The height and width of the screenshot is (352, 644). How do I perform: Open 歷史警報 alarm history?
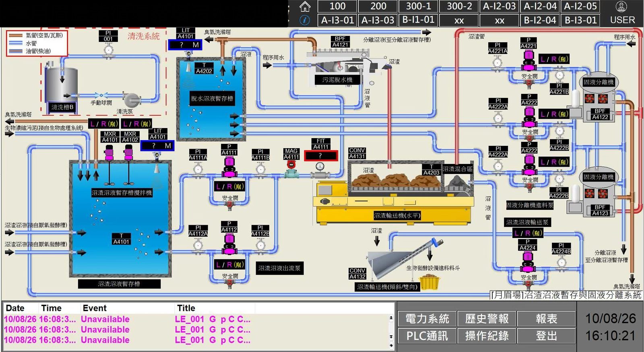point(487,319)
